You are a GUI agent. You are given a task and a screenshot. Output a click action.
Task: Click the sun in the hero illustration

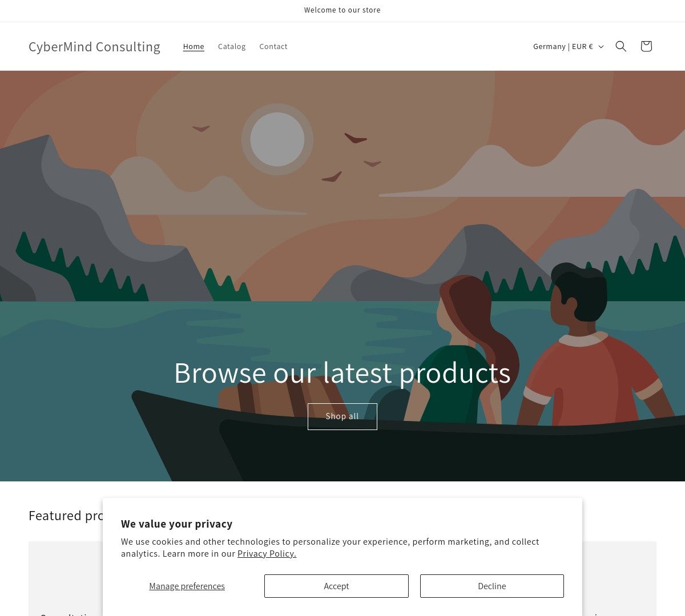click(277, 139)
